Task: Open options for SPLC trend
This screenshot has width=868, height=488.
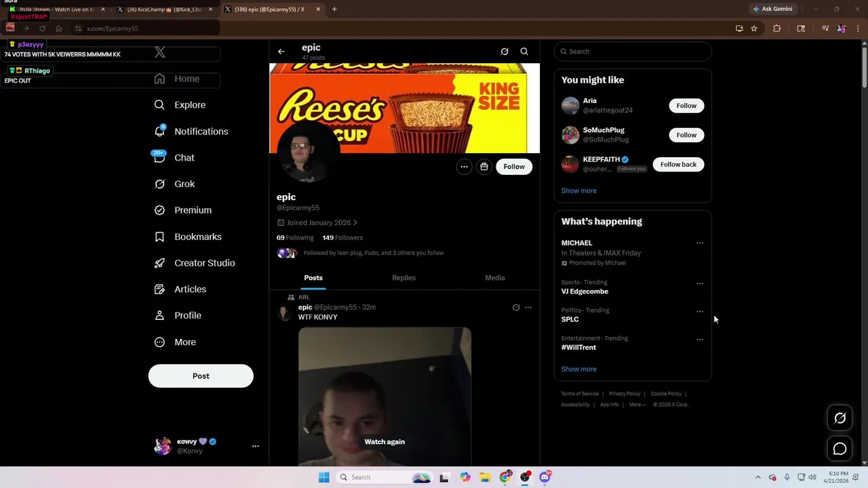Action: 700,312
